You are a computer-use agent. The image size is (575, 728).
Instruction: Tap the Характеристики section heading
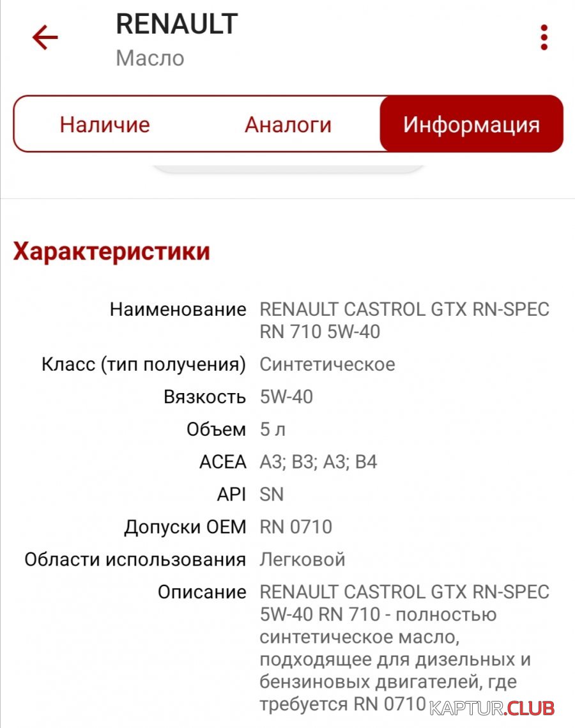111,251
